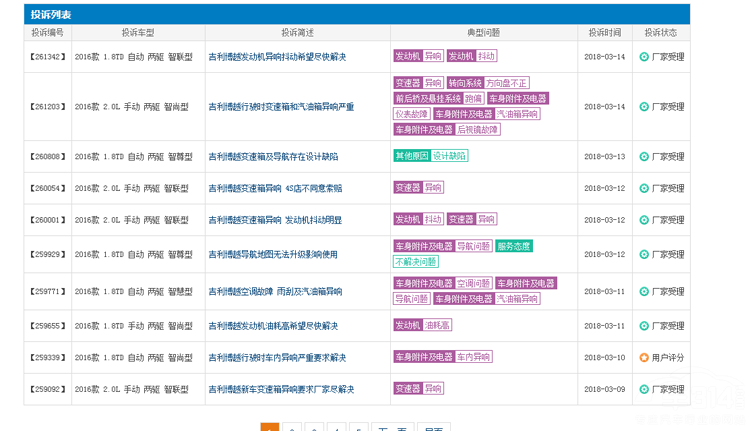Click the 服务态度 green tag

[514, 246]
